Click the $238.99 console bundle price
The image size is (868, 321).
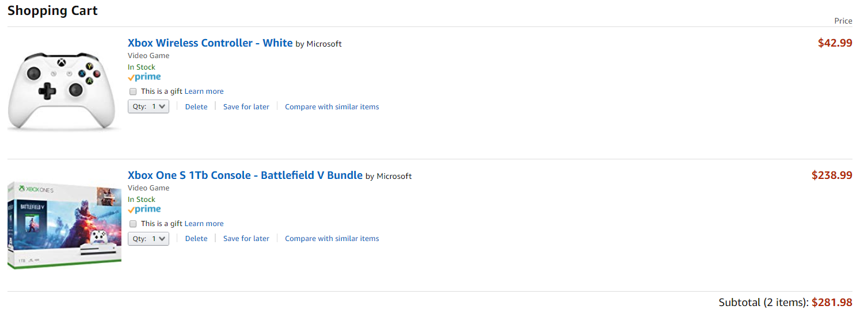pos(832,175)
